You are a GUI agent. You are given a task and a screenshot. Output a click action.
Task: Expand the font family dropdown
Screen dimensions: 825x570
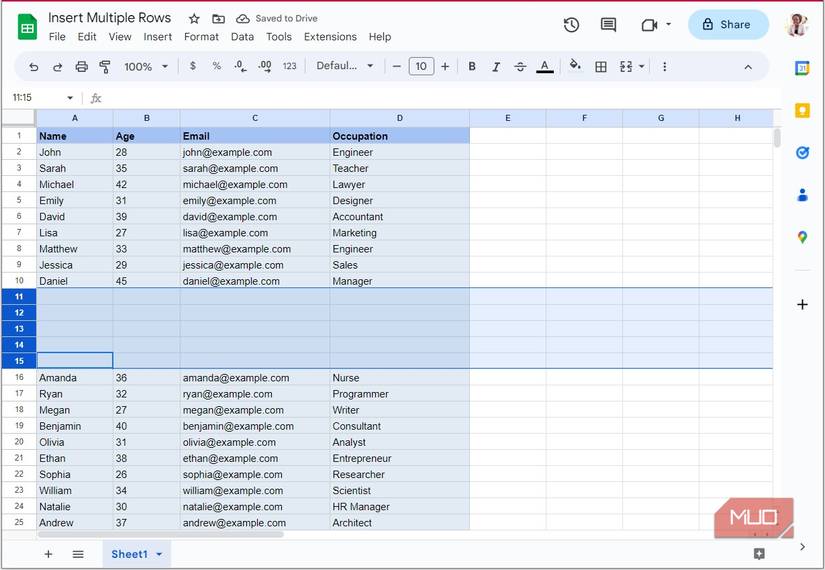point(345,67)
